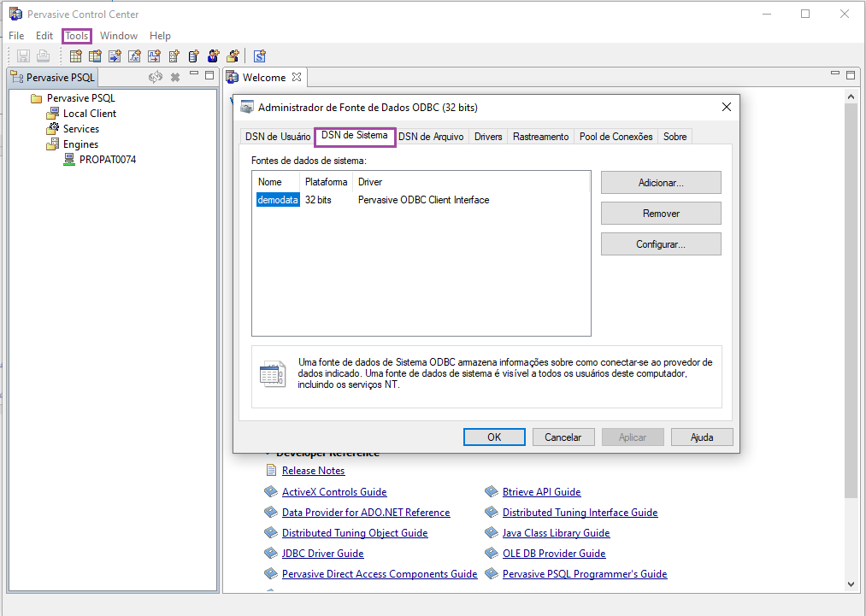Click the Adicionar... button
The image size is (866, 616).
coord(661,183)
